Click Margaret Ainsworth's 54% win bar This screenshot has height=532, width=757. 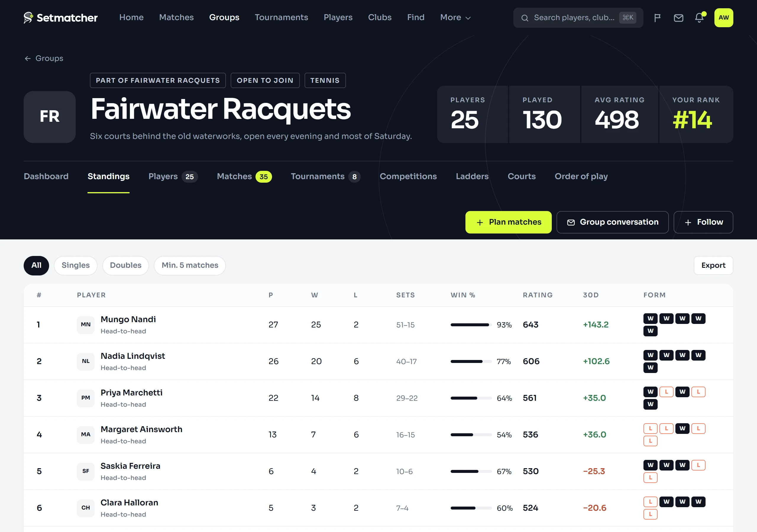pyautogui.click(x=471, y=435)
